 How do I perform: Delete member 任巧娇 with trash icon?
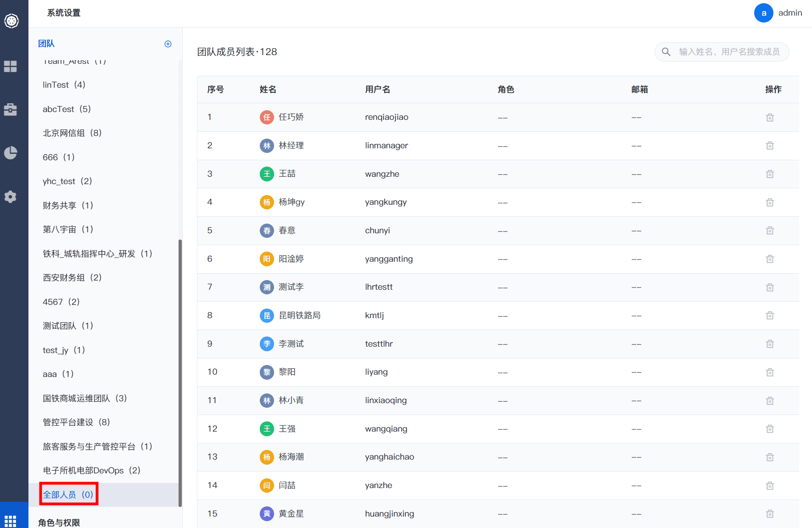pos(770,118)
